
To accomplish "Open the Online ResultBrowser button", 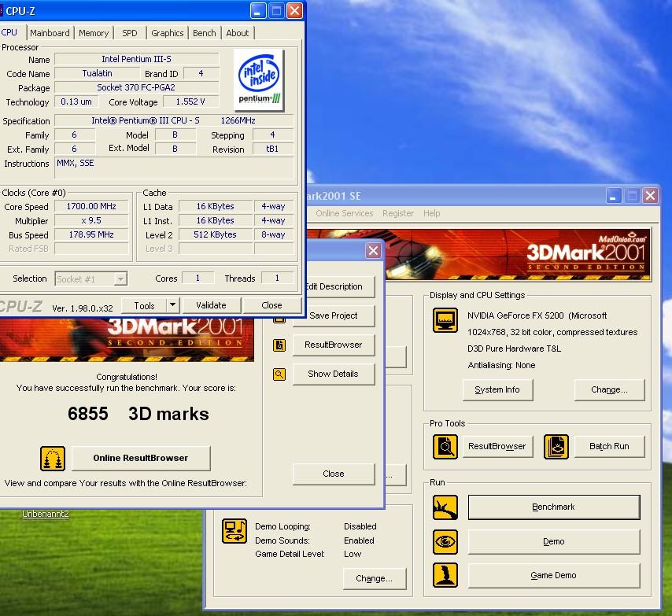I will tap(141, 458).
